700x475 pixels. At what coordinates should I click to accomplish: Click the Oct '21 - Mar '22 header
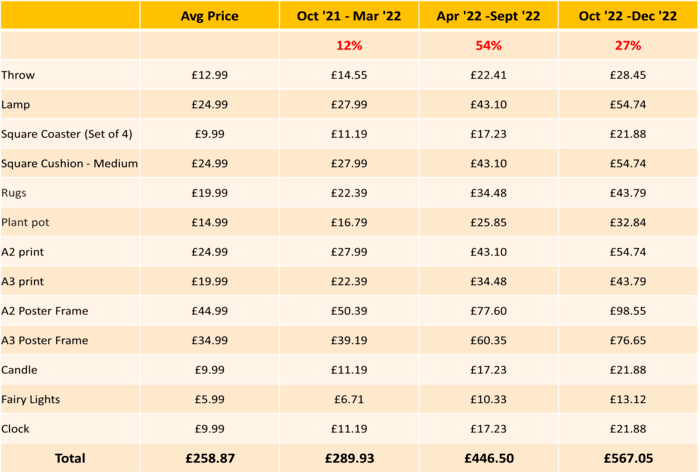[349, 16]
